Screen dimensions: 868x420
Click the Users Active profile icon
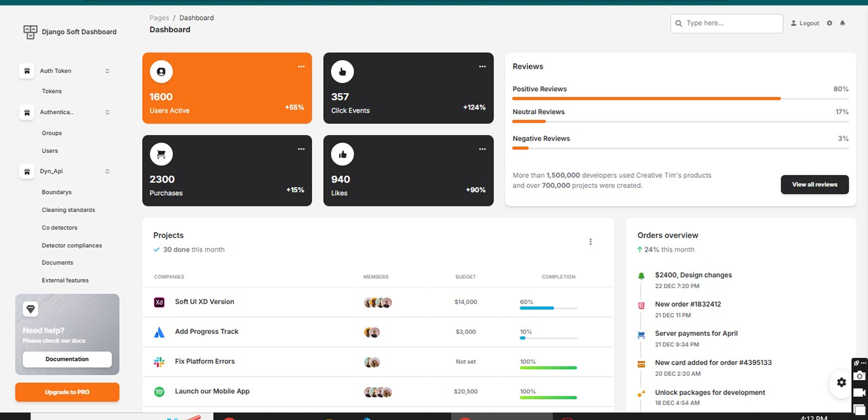point(161,72)
